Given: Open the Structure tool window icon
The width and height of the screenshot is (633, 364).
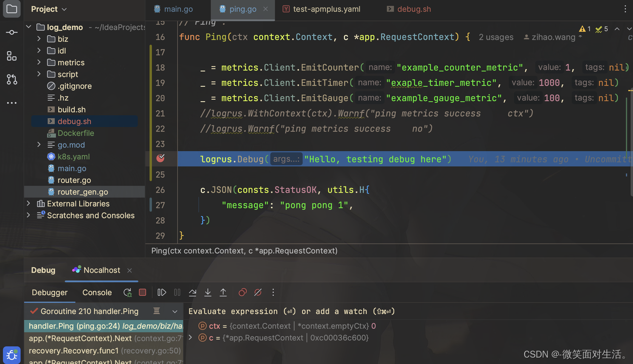Looking at the screenshot, I should tap(12, 56).
